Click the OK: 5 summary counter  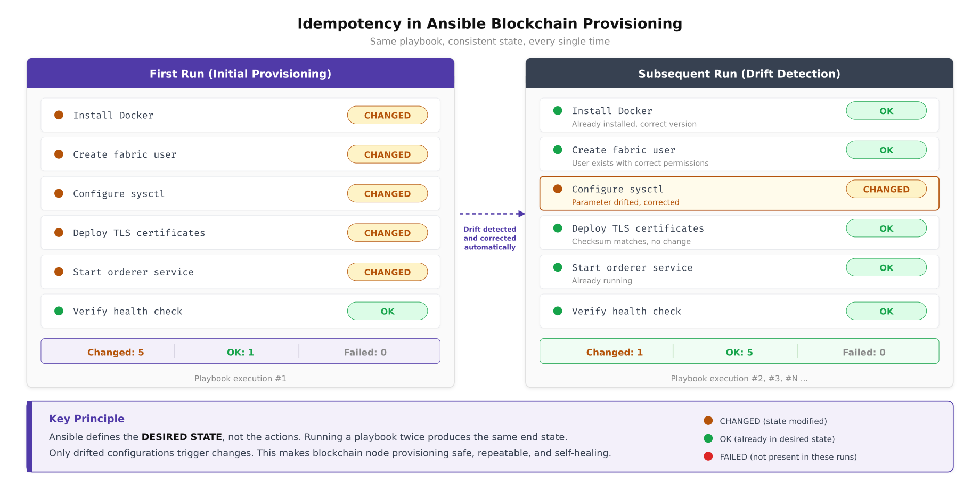coord(739,352)
